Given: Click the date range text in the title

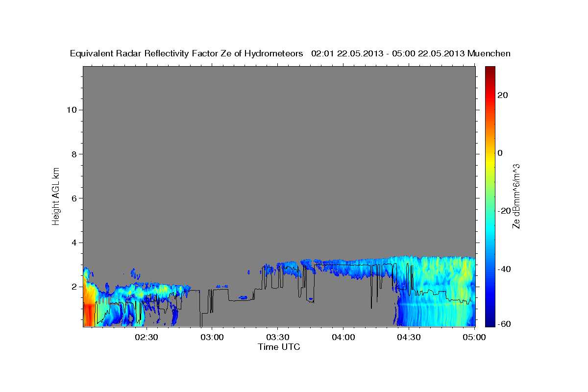Looking at the screenshot, I should (388, 54).
